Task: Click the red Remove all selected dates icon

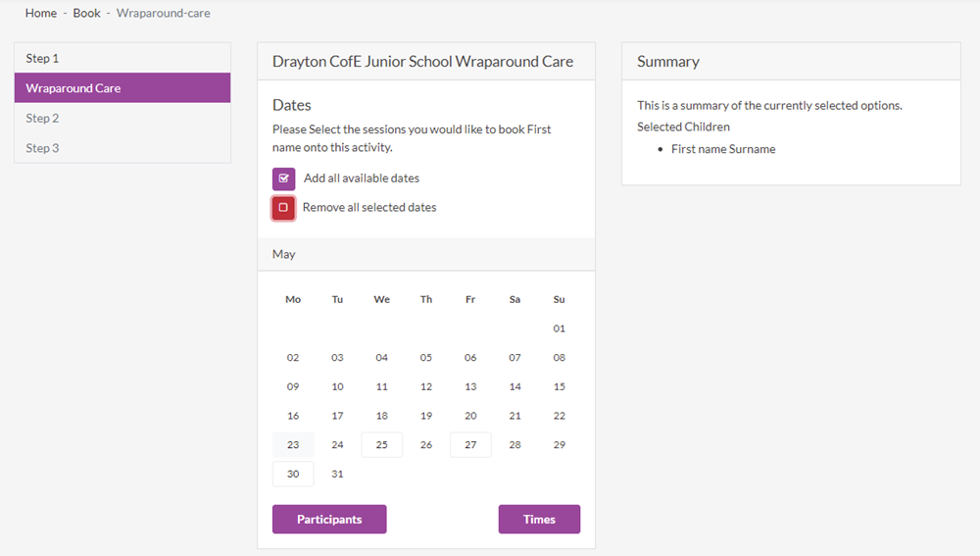Action: point(283,208)
